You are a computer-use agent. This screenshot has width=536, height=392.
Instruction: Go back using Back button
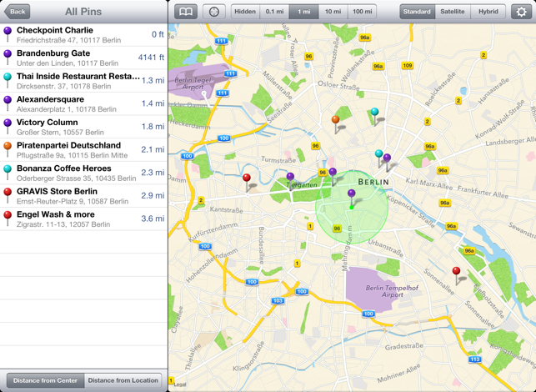point(17,12)
